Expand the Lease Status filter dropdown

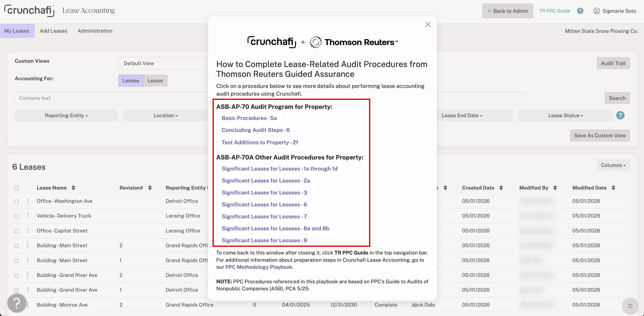coord(566,115)
